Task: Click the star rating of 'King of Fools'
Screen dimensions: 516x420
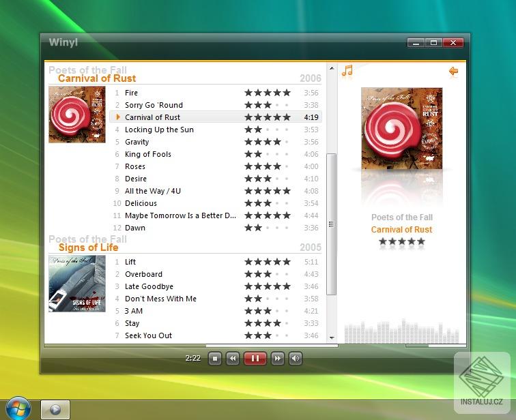Action: tap(268, 154)
